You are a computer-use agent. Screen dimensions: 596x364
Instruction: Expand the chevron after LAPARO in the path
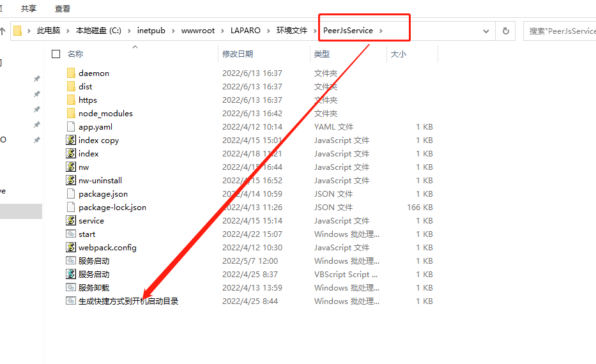[x=268, y=31]
